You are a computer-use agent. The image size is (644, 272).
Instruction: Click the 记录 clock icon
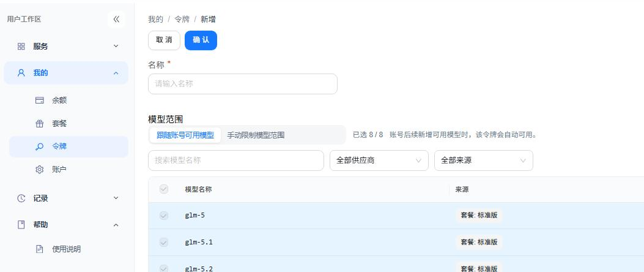click(21, 198)
